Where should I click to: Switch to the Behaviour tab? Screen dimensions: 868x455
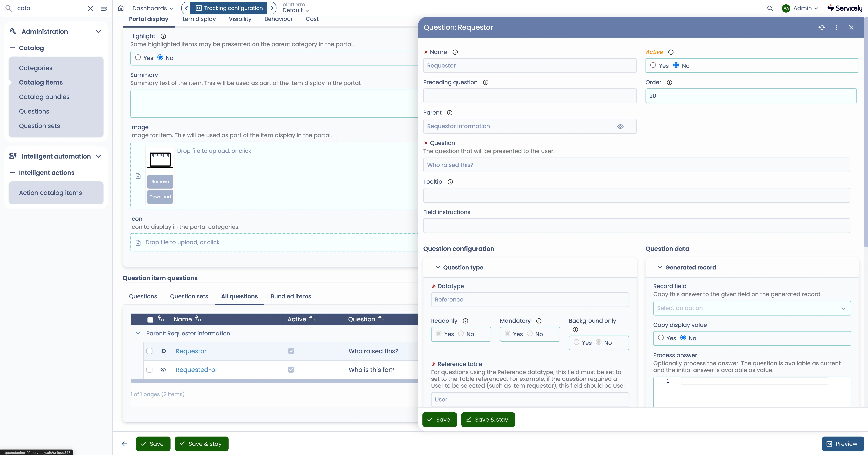tap(278, 19)
